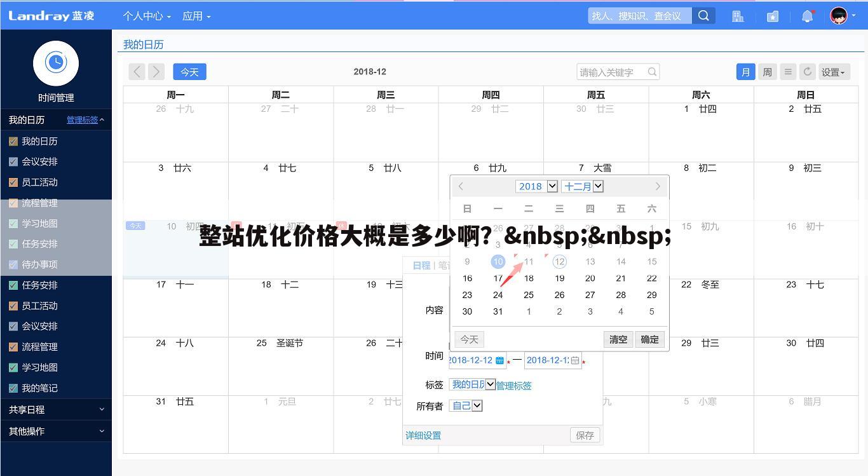The image size is (868, 476).
Task: Click the 时间管理 clock icon
Action: pos(56,63)
